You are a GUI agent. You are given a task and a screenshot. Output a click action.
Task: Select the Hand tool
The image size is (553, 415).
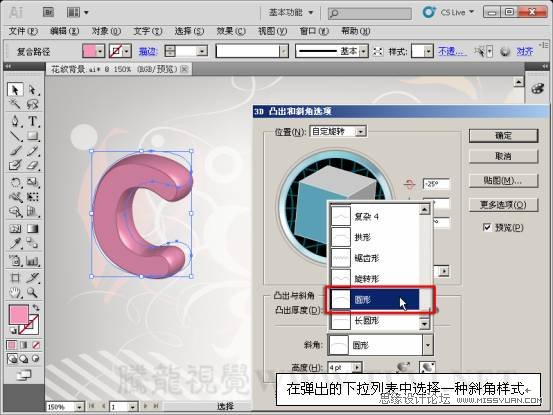[x=15, y=292]
